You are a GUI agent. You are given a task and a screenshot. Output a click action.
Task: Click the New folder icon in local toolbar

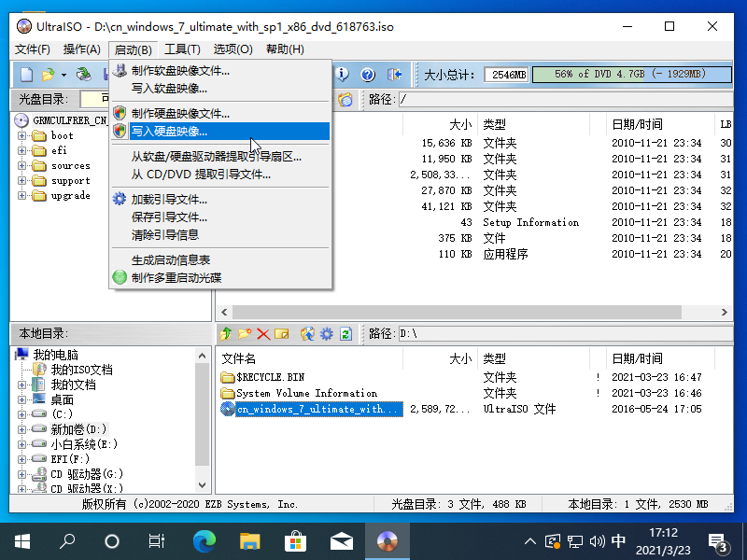(x=245, y=333)
